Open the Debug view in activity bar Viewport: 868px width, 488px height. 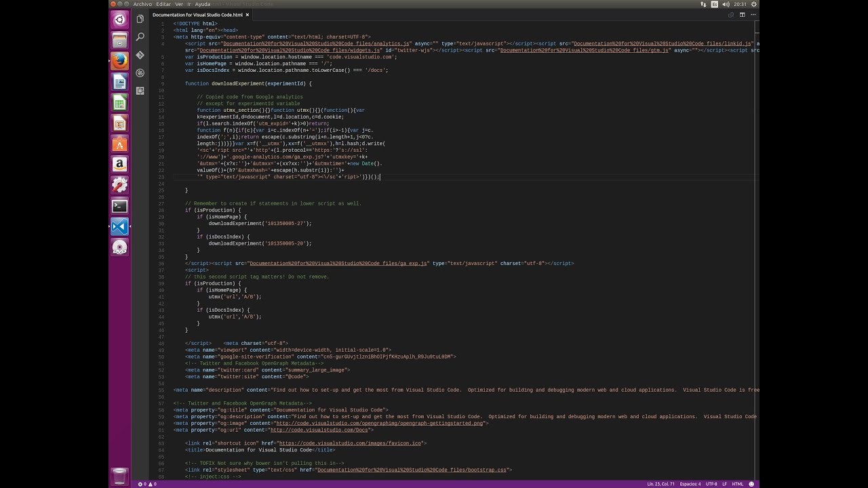140,73
